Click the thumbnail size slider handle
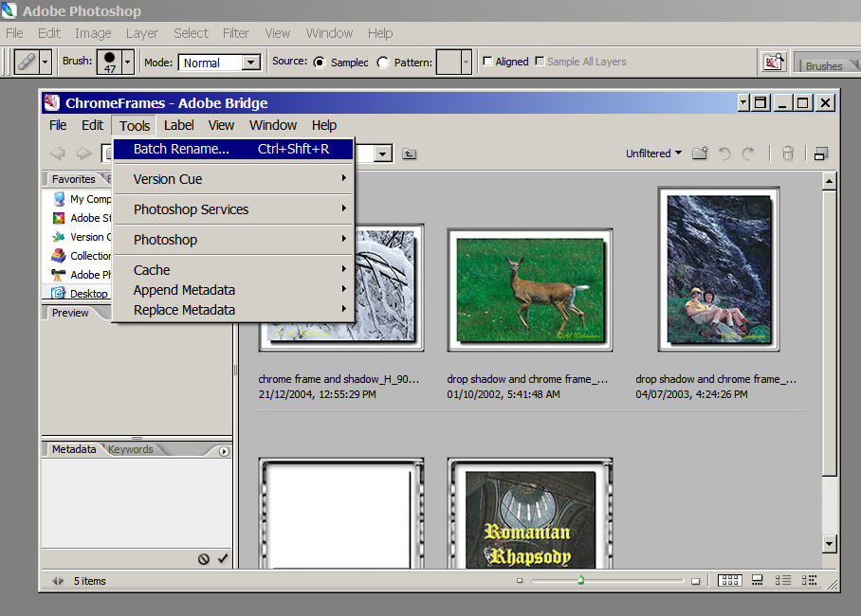Screen dimensions: 861x616 (x=580, y=580)
